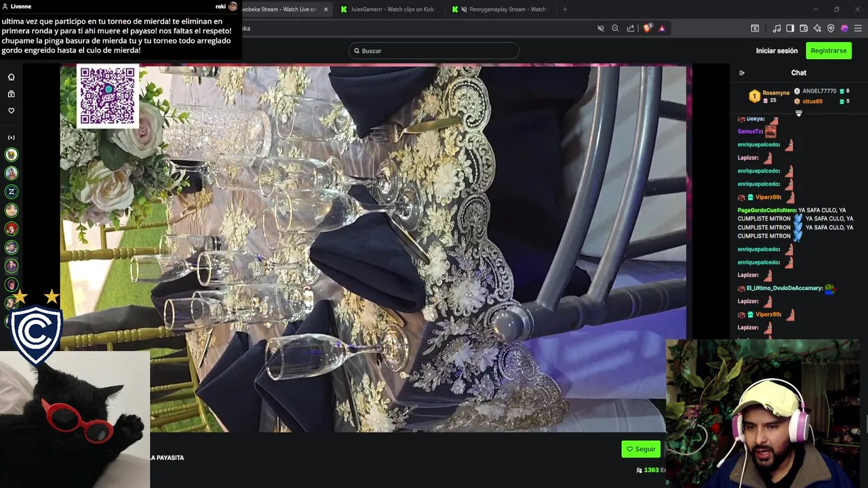Viewport: 868px width, 488px height.
Task: Click PagaGordoCuelloNero username in chat
Action: (x=767, y=210)
